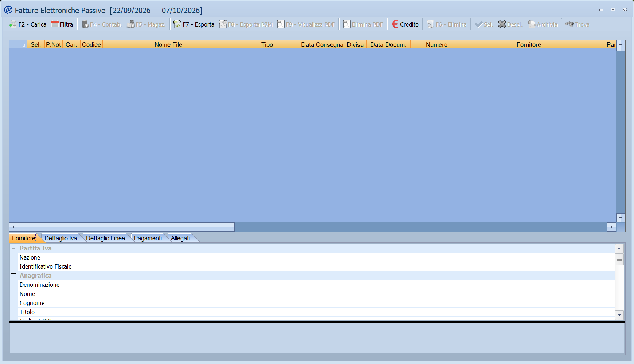Open the Pagamenti tab
634x364 pixels.
click(148, 238)
